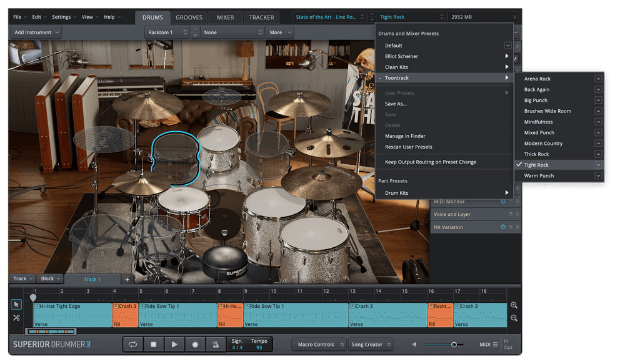Expand the Song Creator panel
This screenshot has height=364, width=640.
tap(370, 345)
